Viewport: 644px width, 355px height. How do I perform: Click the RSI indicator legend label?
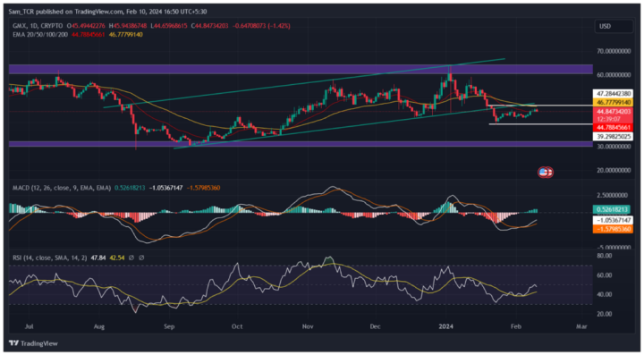click(47, 258)
